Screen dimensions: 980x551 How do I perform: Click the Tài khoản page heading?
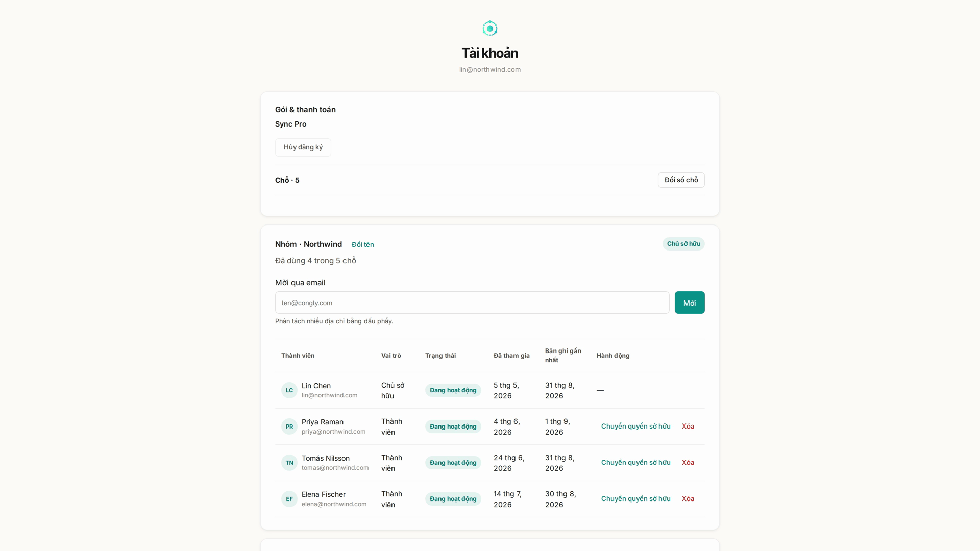point(490,53)
